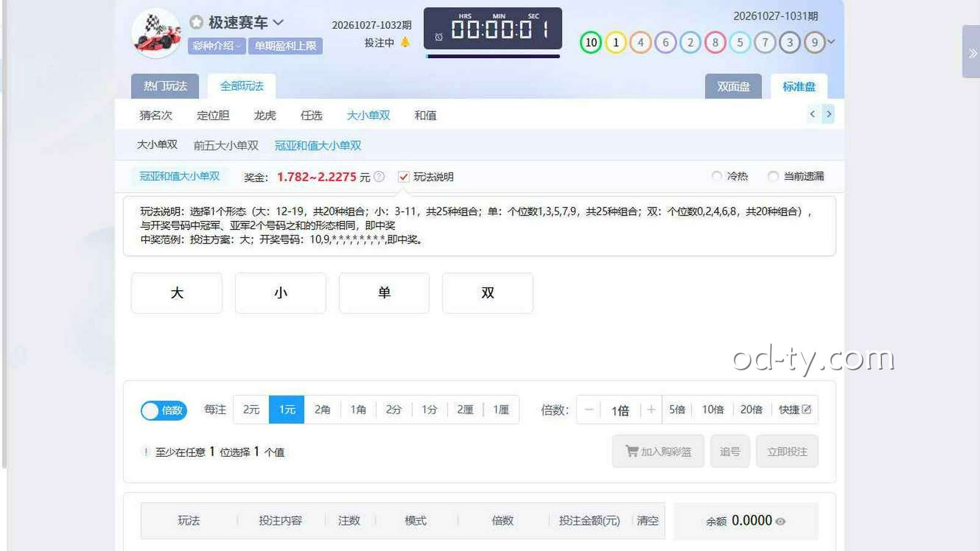Switch to the 双面盘 tab
Image resolution: width=980 pixels, height=551 pixels.
pyautogui.click(x=733, y=87)
